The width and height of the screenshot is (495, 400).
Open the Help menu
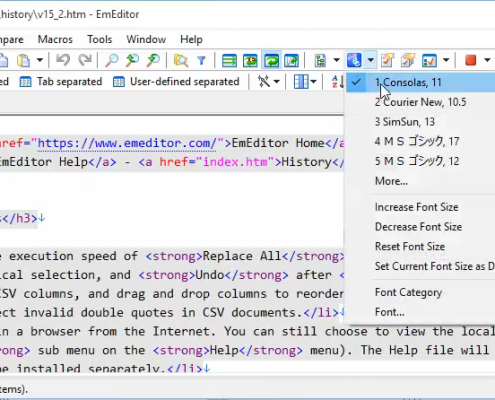[x=191, y=39]
